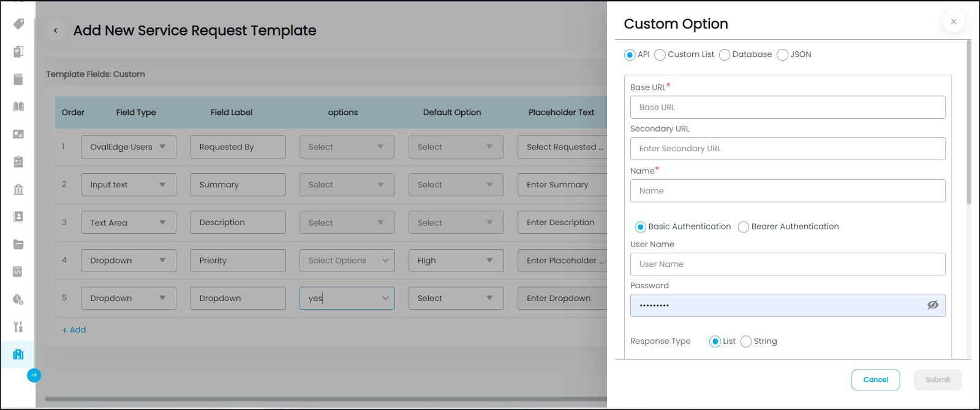The height and width of the screenshot is (410, 980).
Task: Open the folder icon in the sidebar
Action: pyautogui.click(x=18, y=244)
